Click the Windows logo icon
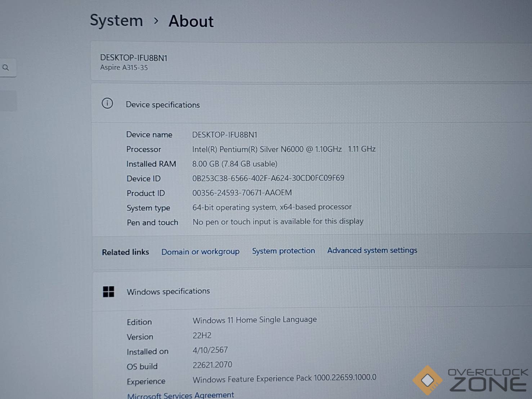The height and width of the screenshot is (399, 532). point(108,291)
